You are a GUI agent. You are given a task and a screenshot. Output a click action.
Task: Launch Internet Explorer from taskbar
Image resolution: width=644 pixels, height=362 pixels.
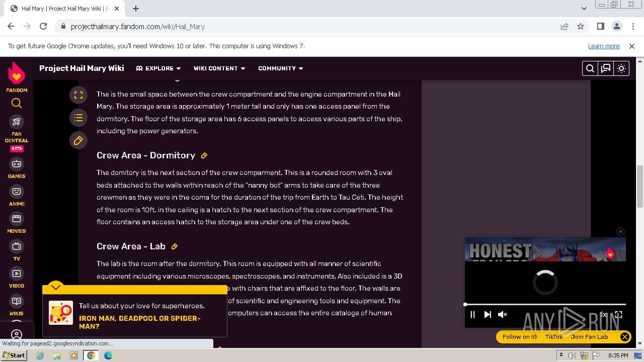(x=40, y=355)
